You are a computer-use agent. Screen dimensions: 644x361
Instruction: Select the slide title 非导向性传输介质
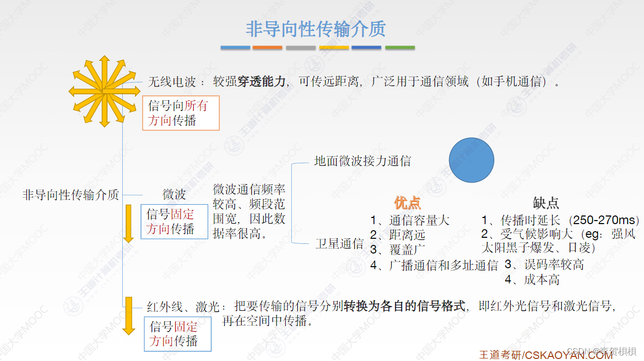(x=316, y=29)
